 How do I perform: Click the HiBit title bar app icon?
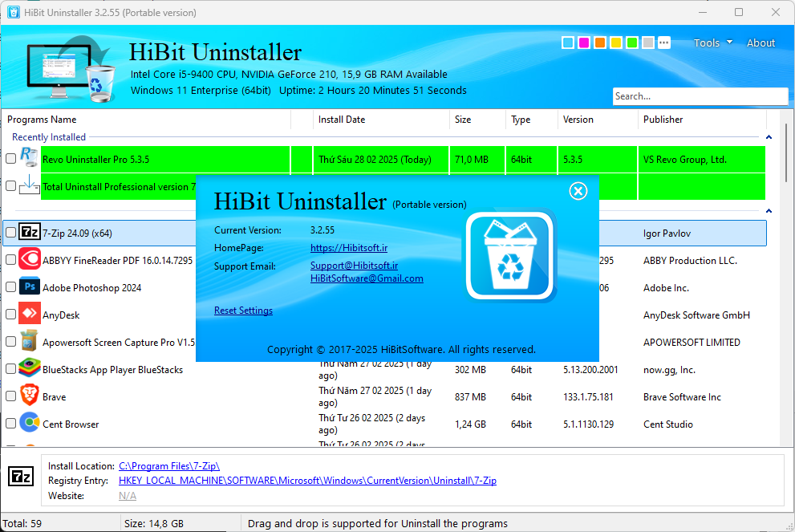point(14,12)
